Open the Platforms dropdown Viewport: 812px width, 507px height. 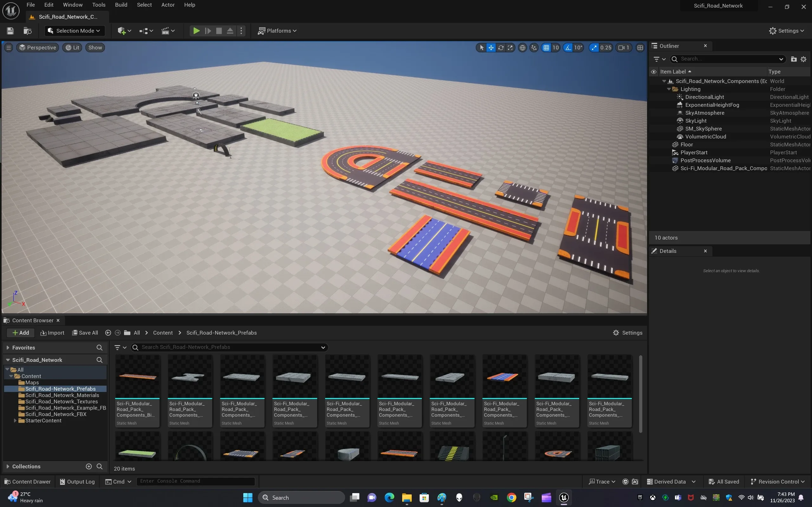click(277, 30)
